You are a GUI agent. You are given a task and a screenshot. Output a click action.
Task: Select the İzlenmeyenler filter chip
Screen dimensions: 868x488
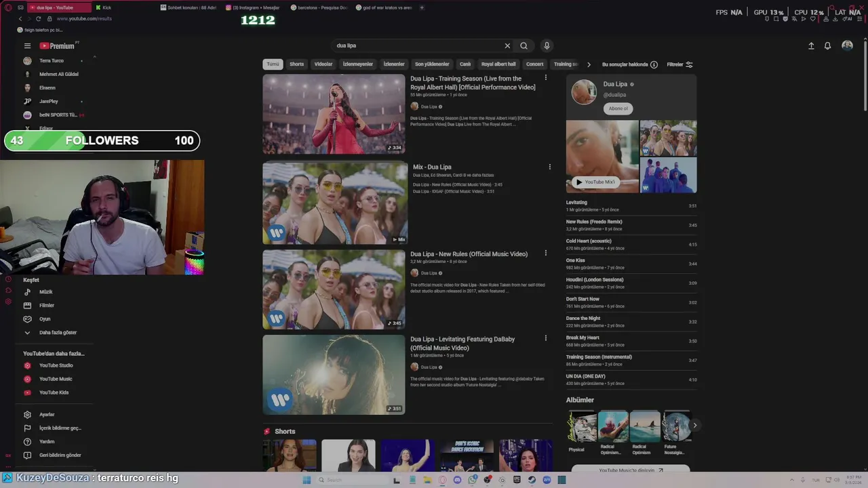pos(358,64)
